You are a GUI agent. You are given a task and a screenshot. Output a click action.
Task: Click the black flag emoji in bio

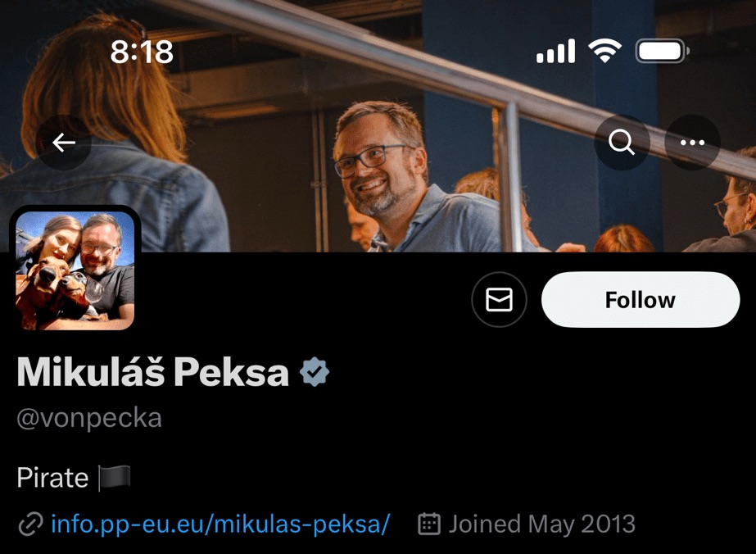click(114, 478)
